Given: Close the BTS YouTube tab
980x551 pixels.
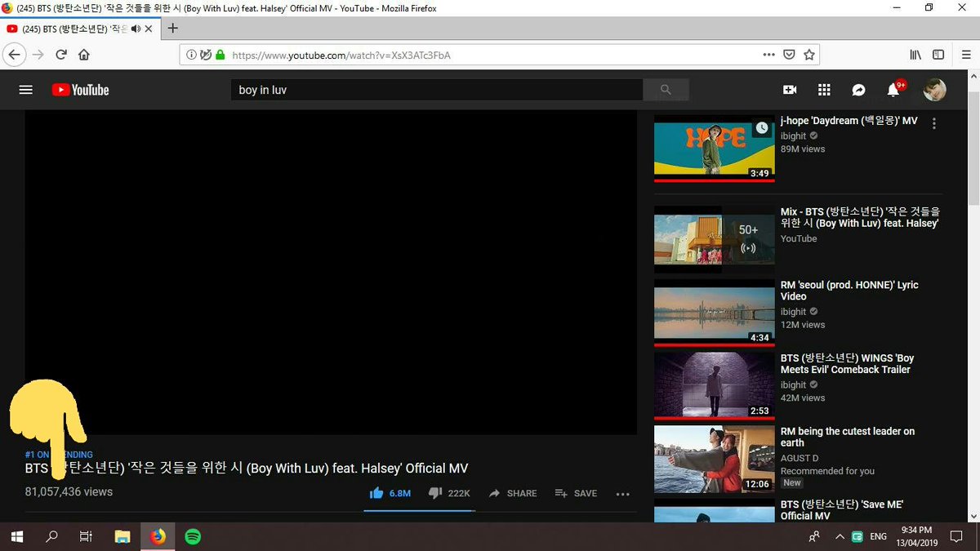Looking at the screenshot, I should coord(149,29).
